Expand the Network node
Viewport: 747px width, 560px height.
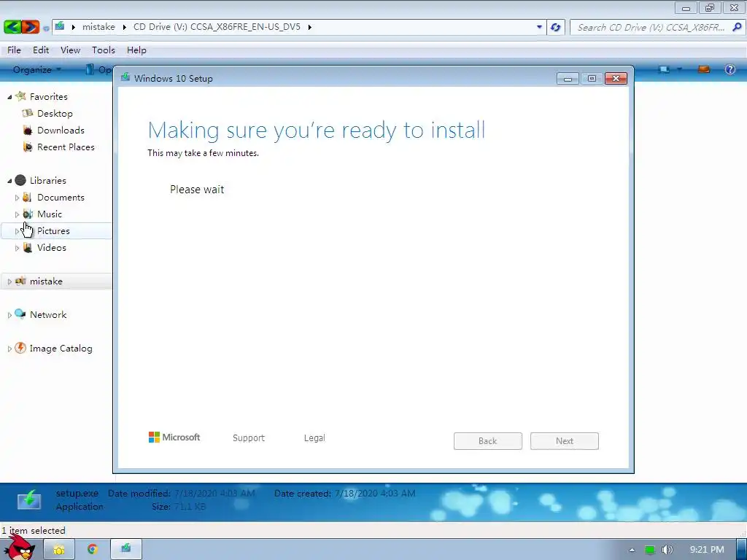(9, 315)
